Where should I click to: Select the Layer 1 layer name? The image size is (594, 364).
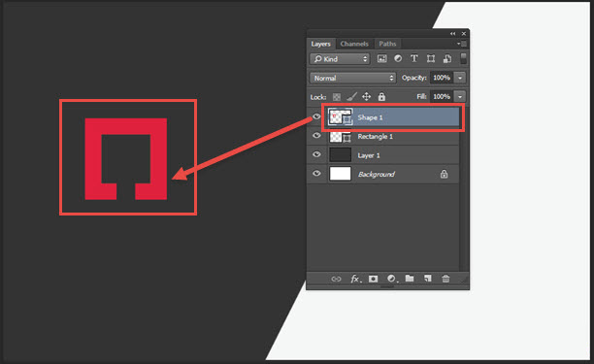click(x=369, y=155)
